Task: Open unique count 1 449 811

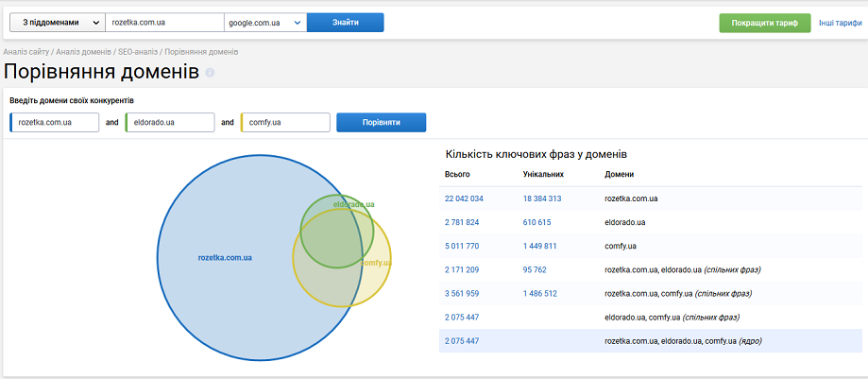Action: (x=539, y=246)
